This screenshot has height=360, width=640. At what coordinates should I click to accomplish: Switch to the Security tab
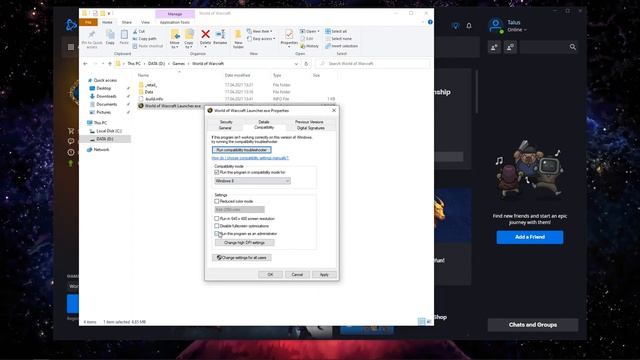226,122
